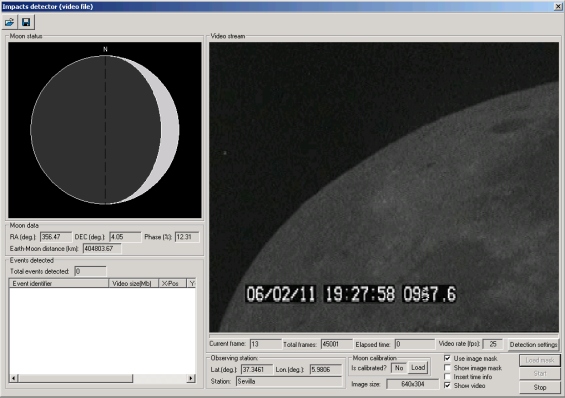
Task: Click the Start button
Action: [539, 374]
